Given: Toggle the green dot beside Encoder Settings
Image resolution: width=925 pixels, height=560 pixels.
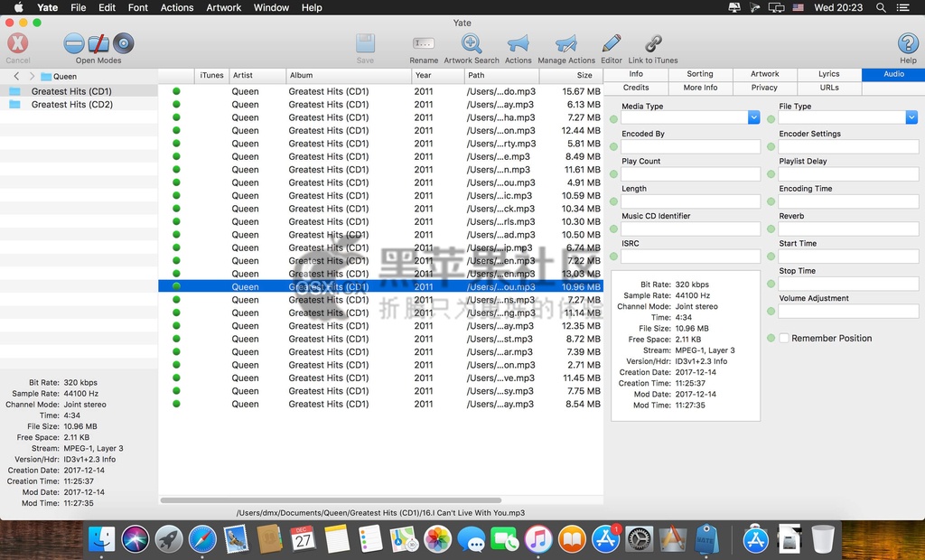Looking at the screenshot, I should click(771, 146).
